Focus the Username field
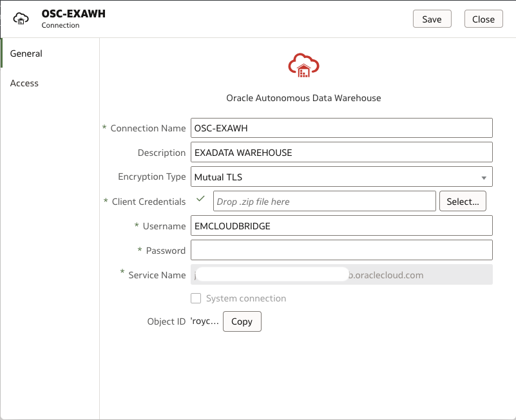 click(x=341, y=226)
